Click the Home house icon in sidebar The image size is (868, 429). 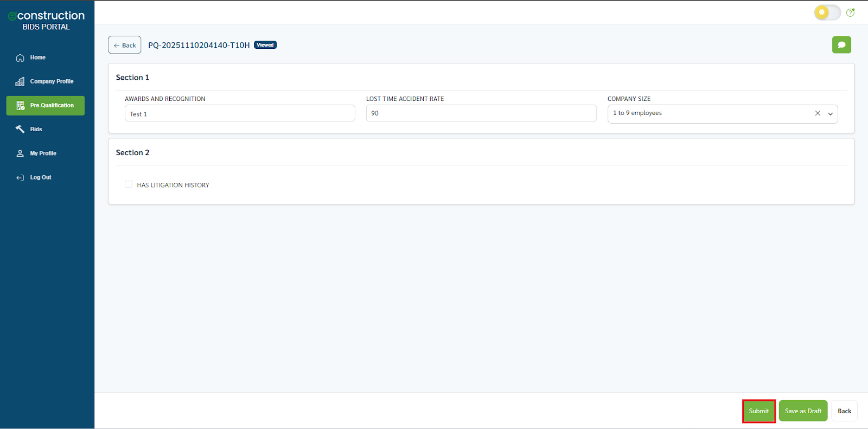pos(20,58)
